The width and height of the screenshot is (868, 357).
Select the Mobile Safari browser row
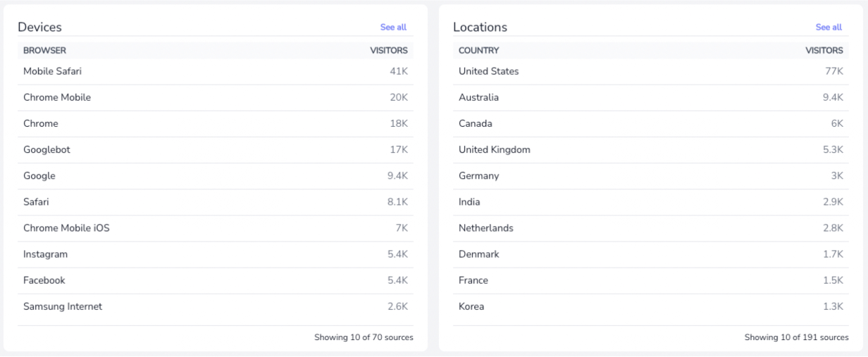click(x=216, y=71)
